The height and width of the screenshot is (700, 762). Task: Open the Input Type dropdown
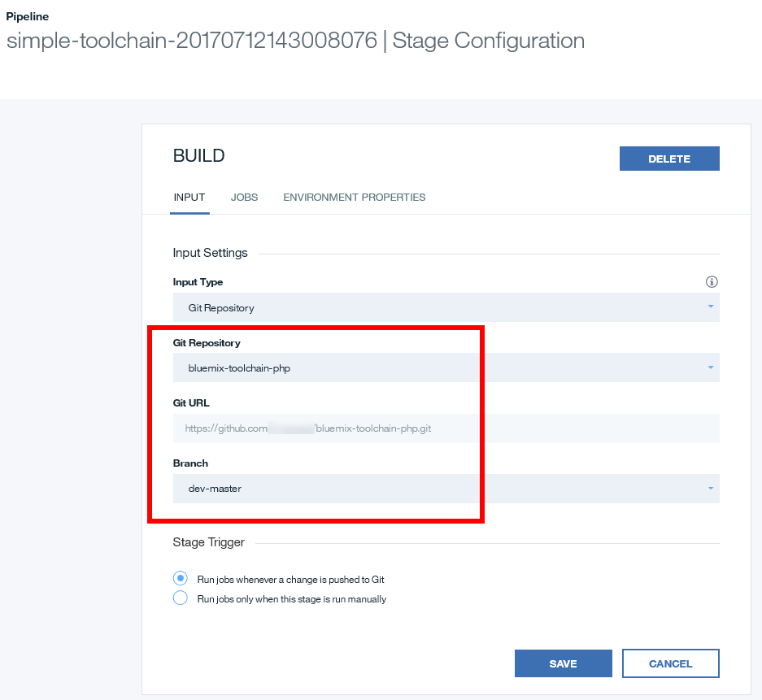[x=446, y=307]
